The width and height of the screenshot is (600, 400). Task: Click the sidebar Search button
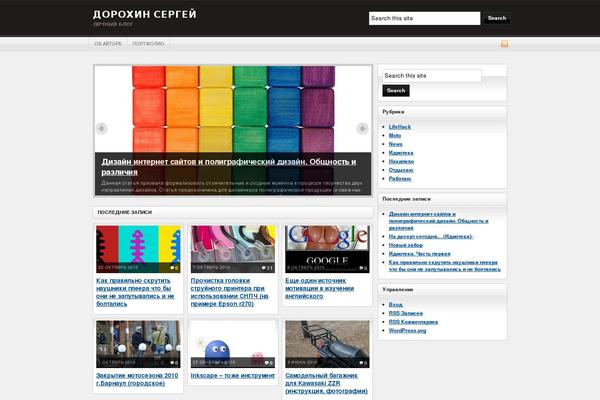[x=396, y=91]
